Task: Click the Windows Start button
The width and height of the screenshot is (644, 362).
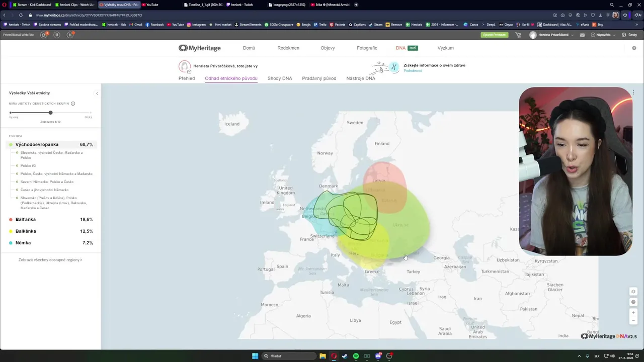Action: coord(255,356)
